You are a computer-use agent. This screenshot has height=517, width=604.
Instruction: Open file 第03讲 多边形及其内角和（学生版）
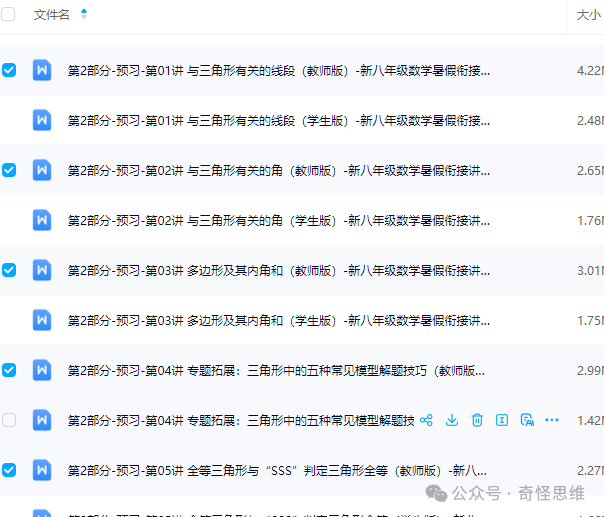[x=279, y=321]
